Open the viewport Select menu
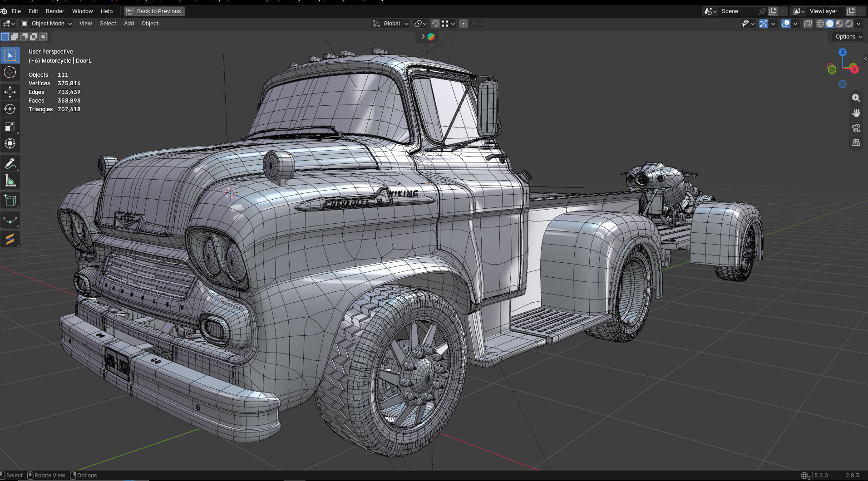868x481 pixels. click(108, 24)
